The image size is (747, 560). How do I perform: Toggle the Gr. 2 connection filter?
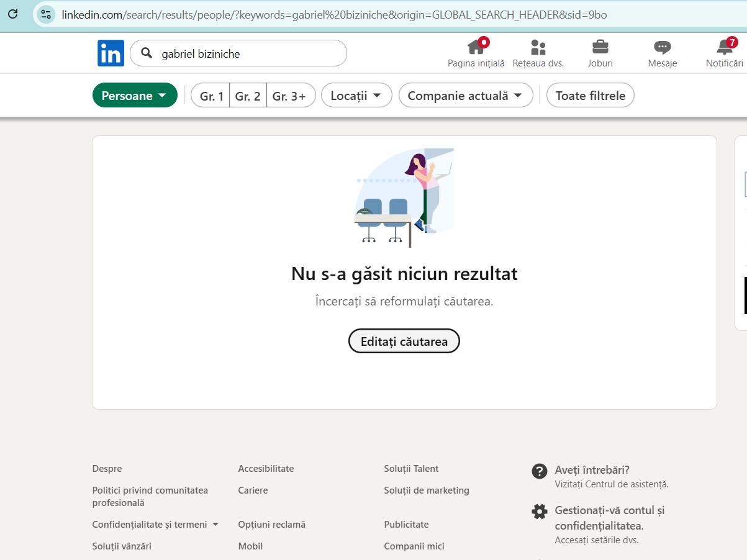248,96
